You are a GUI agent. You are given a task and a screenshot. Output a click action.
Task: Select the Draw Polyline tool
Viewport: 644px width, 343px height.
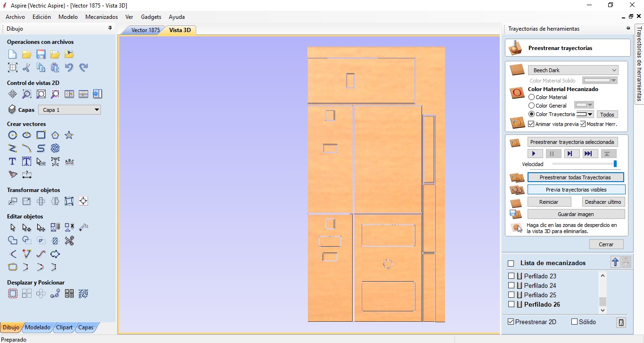coord(13,148)
